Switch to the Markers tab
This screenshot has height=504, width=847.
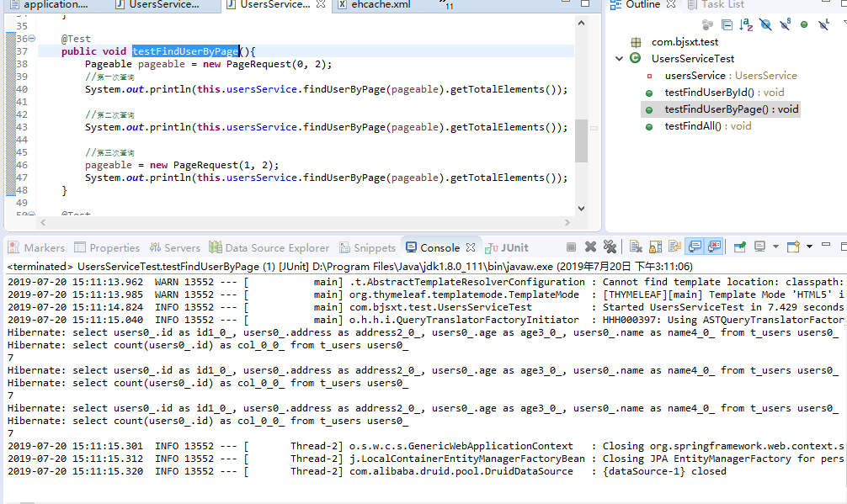click(x=37, y=247)
